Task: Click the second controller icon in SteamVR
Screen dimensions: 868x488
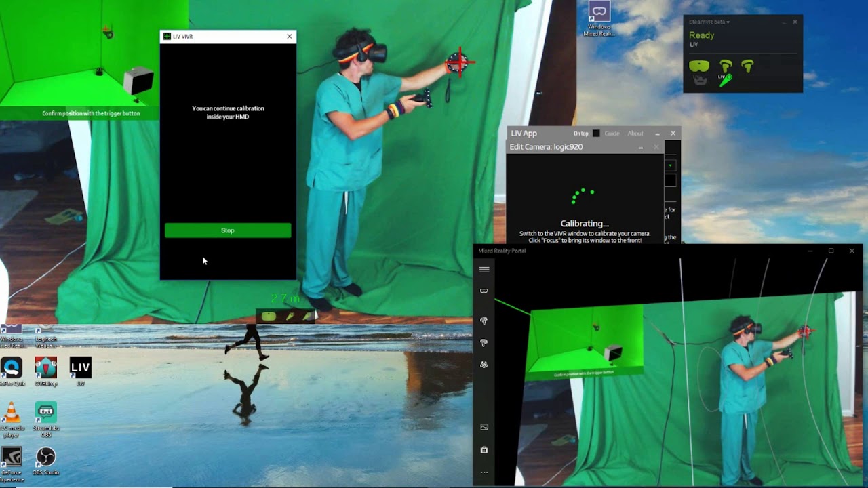Action: [x=747, y=66]
